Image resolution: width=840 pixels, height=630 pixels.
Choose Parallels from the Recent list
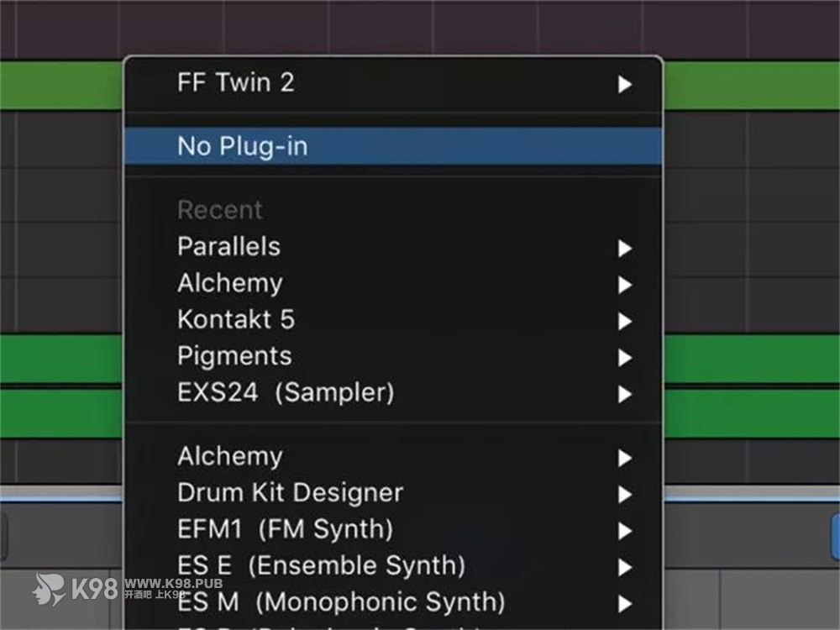393,247
